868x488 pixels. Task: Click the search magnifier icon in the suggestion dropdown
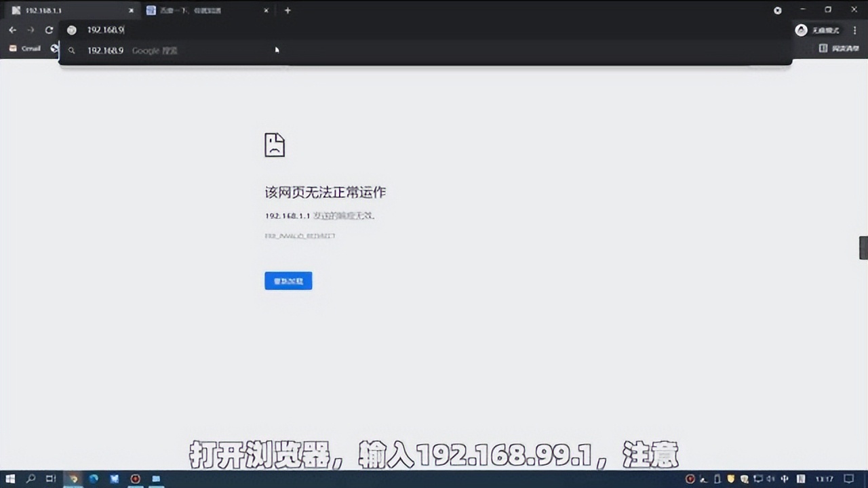tap(71, 50)
